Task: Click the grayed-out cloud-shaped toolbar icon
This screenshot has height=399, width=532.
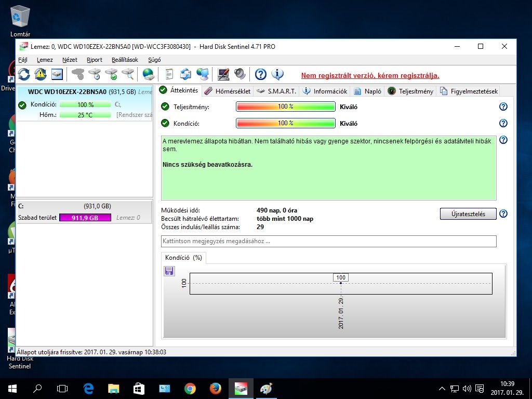Action: click(78, 74)
